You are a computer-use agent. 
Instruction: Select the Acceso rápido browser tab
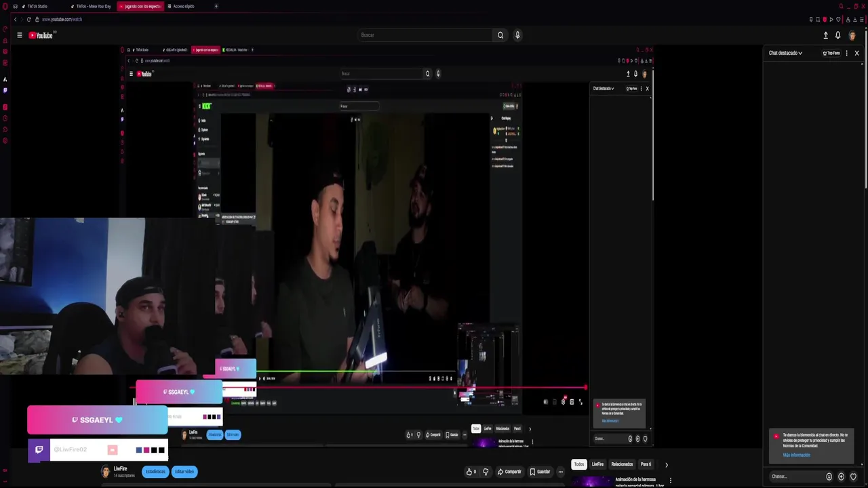(x=182, y=6)
